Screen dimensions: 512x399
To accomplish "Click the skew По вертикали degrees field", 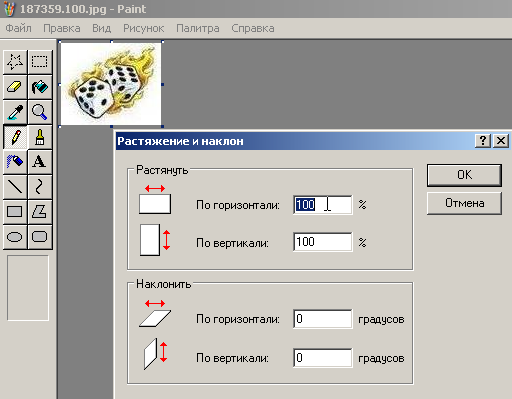I will click(323, 358).
